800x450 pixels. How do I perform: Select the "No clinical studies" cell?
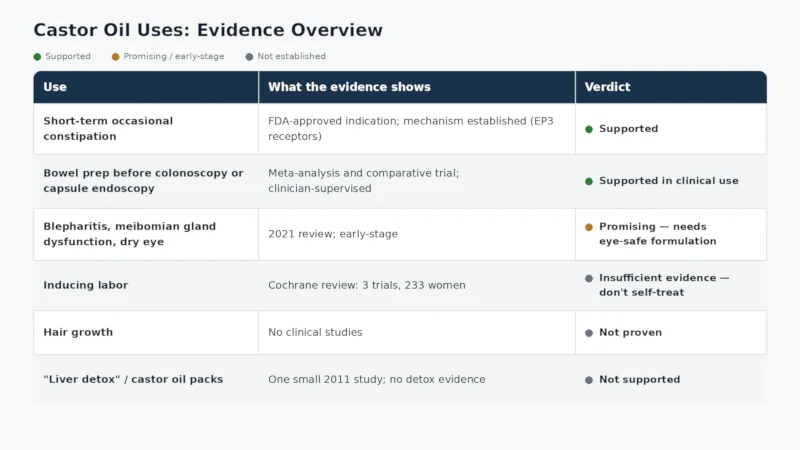click(x=417, y=333)
